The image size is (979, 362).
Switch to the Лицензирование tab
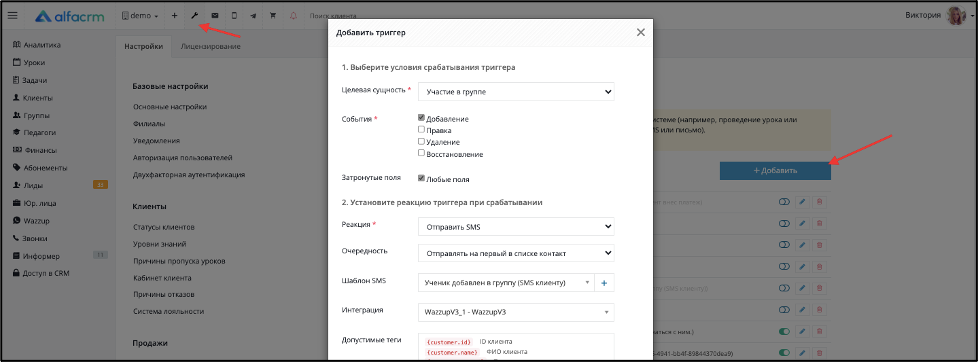pyautogui.click(x=210, y=46)
